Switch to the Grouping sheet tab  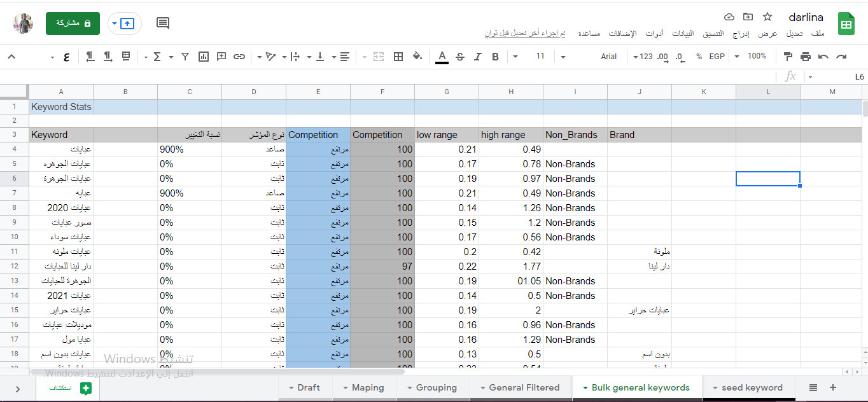coord(438,387)
